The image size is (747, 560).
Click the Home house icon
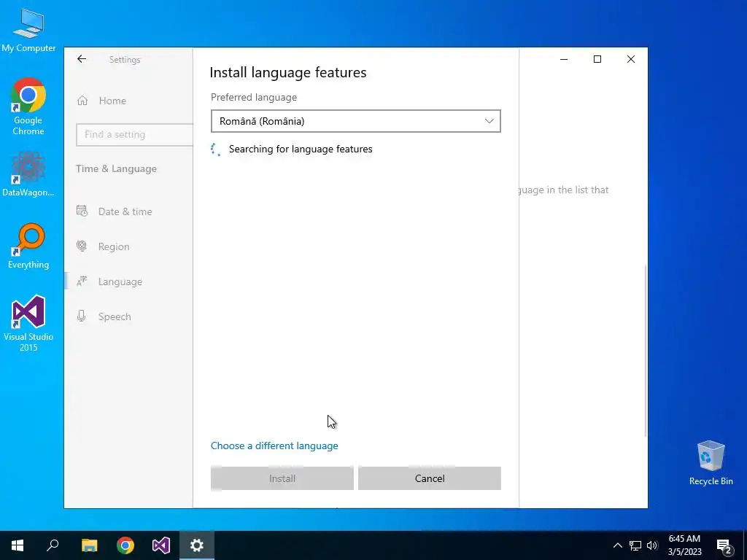pos(82,101)
